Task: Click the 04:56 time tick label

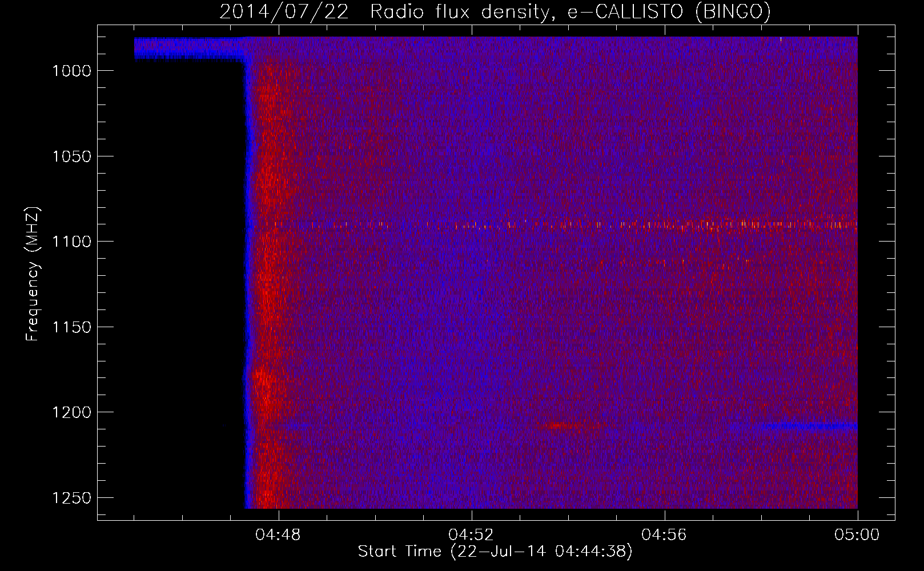Action: click(664, 535)
